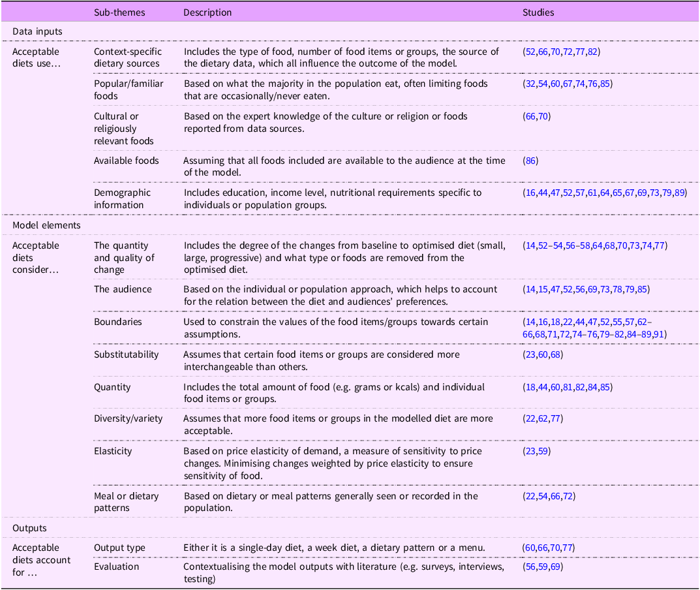
Task: Open citation 89 in Demographic information row
Action: tap(680, 193)
